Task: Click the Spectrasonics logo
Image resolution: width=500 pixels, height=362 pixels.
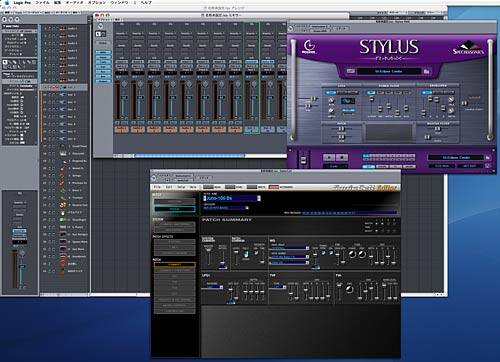Action: click(x=468, y=48)
